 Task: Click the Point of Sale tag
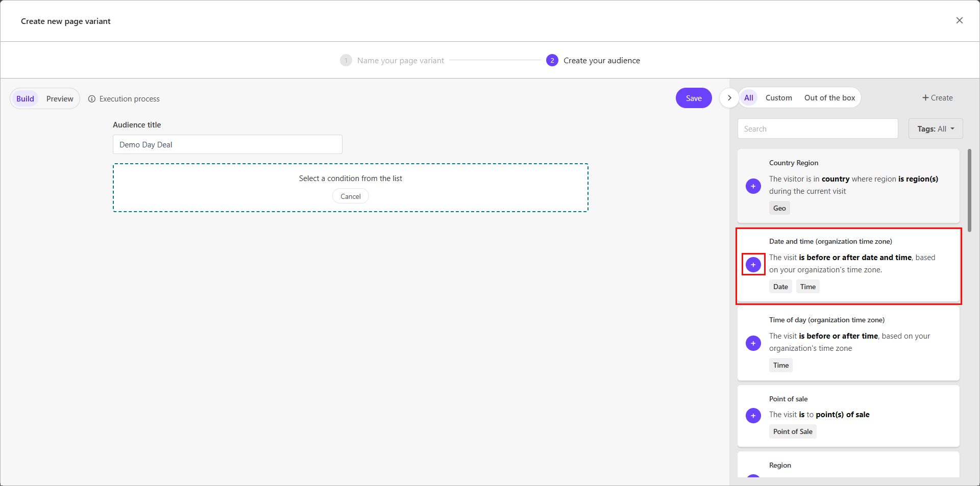coord(792,431)
